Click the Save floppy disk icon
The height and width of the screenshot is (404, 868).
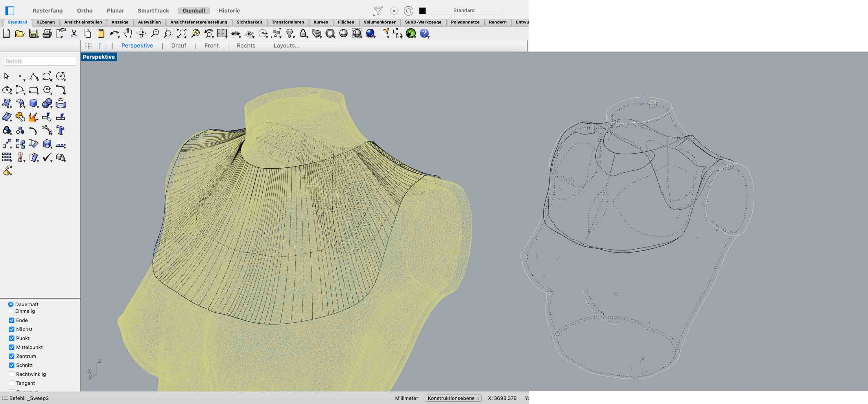33,33
